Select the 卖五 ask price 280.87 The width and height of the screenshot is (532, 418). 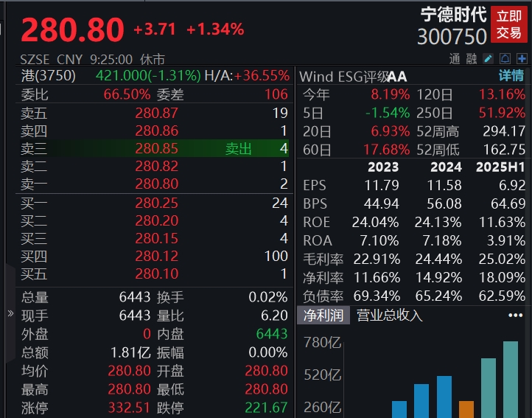[156, 113]
